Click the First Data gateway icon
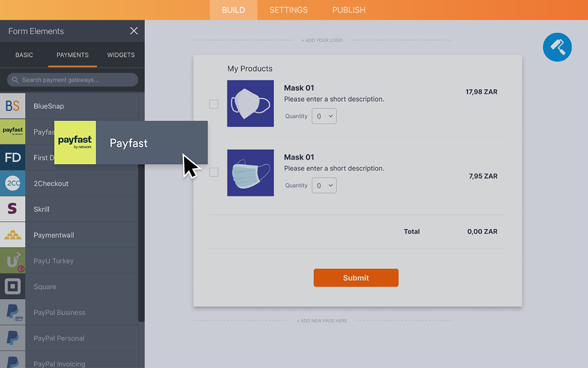The width and height of the screenshot is (588, 368). click(x=12, y=157)
